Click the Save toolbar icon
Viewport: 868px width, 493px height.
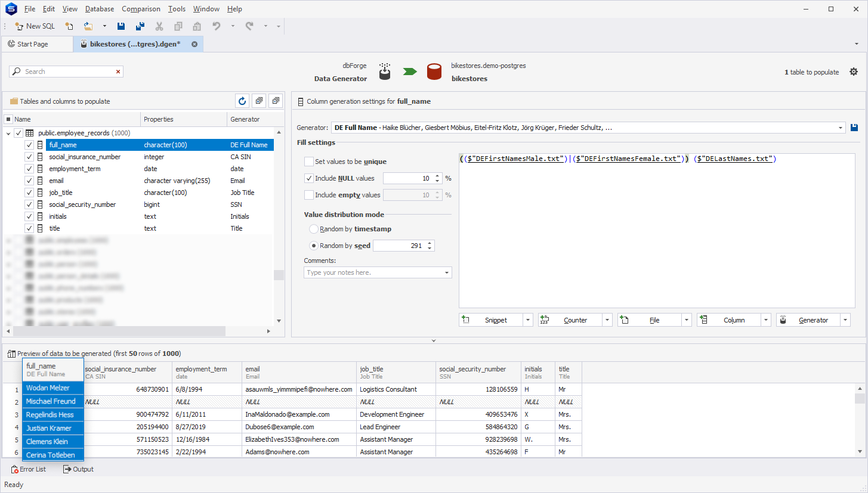pos(121,26)
